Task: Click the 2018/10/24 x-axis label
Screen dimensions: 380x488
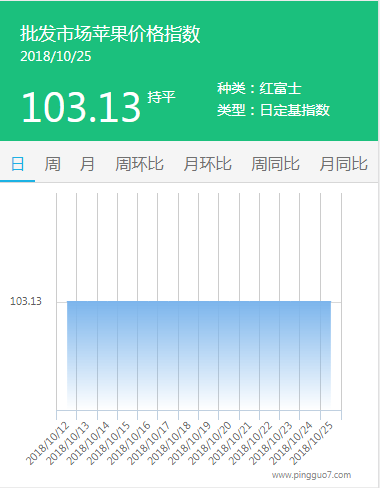Action: (x=291, y=443)
